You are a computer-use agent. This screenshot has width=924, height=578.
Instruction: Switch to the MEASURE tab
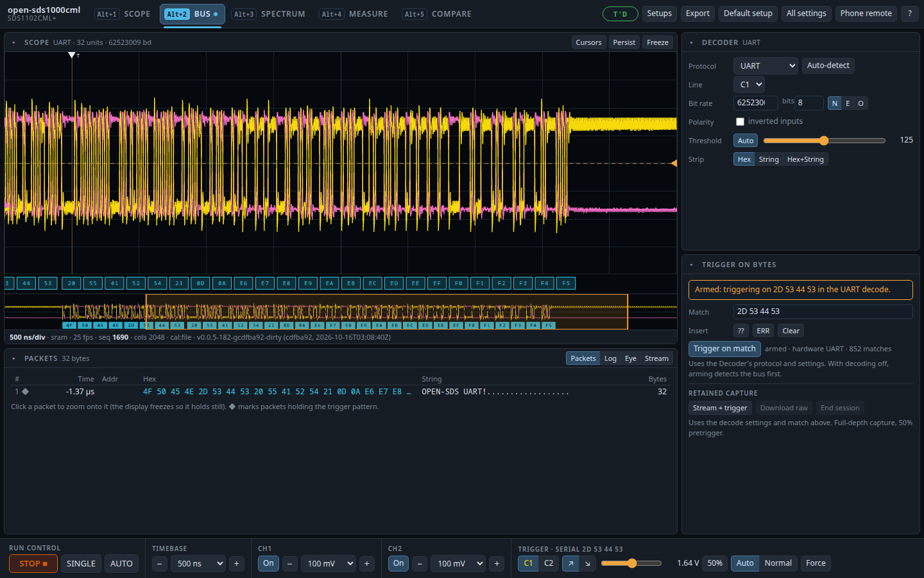(354, 13)
